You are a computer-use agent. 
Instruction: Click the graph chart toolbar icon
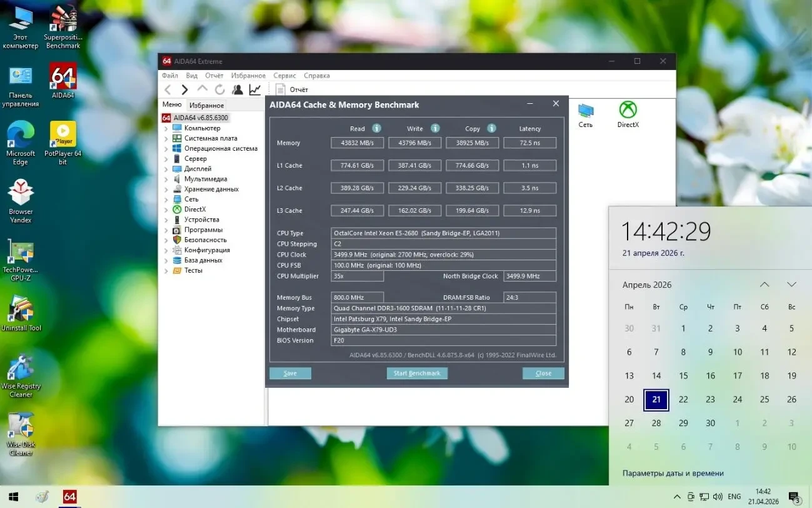pyautogui.click(x=255, y=90)
